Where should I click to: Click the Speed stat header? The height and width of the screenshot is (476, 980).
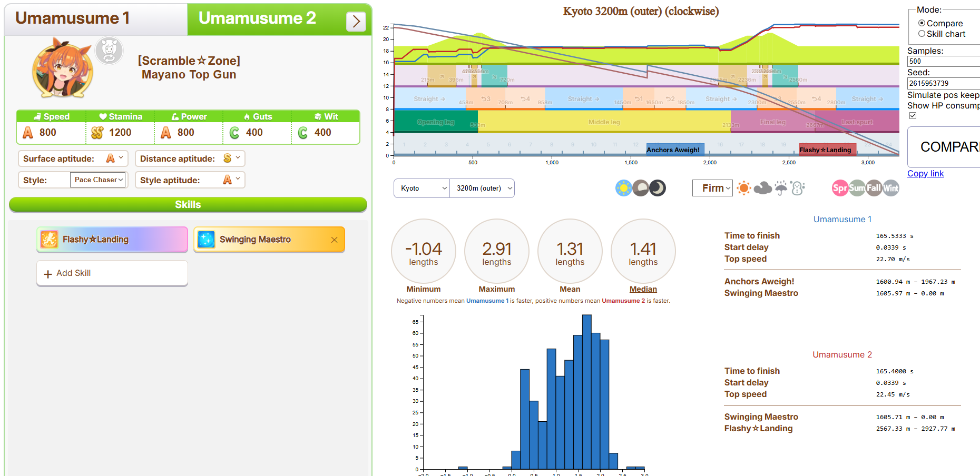coord(51,116)
